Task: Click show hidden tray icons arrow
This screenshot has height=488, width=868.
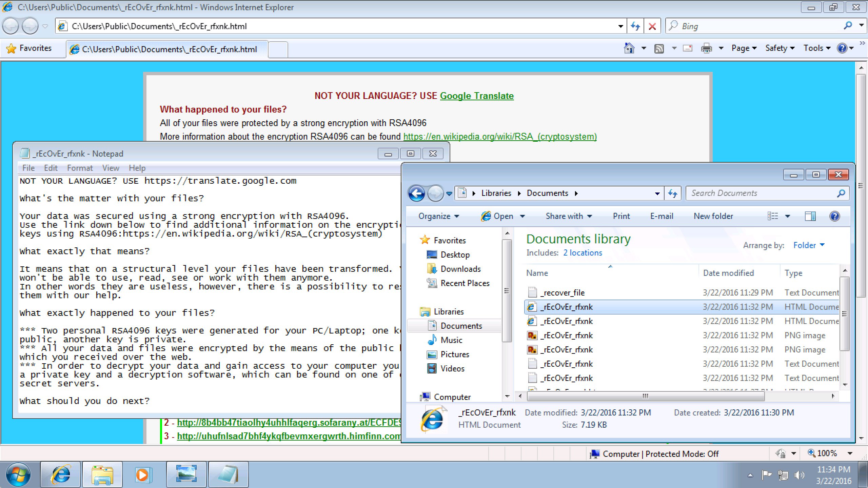Action: (750, 475)
